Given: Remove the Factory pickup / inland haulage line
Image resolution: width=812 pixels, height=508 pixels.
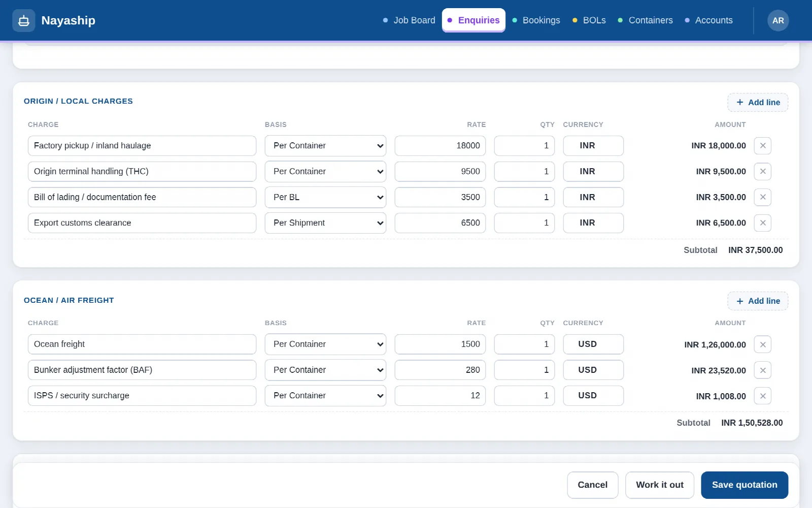Looking at the screenshot, I should [x=763, y=146].
